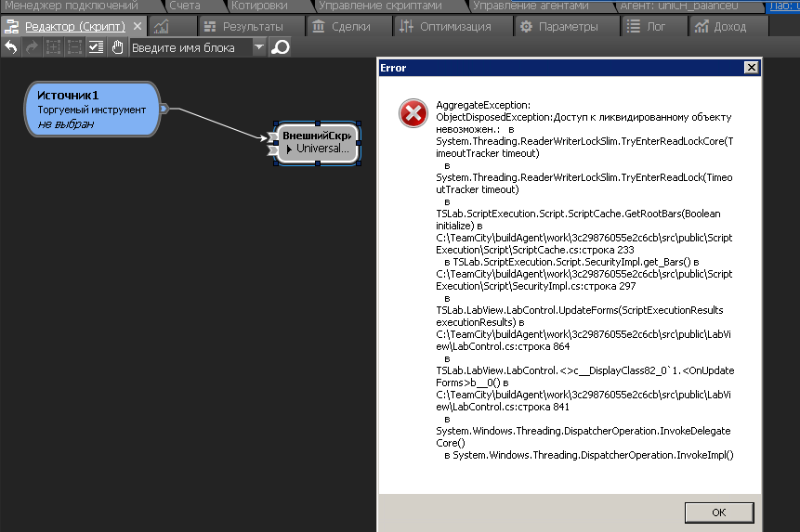Click the block name input field

190,47
